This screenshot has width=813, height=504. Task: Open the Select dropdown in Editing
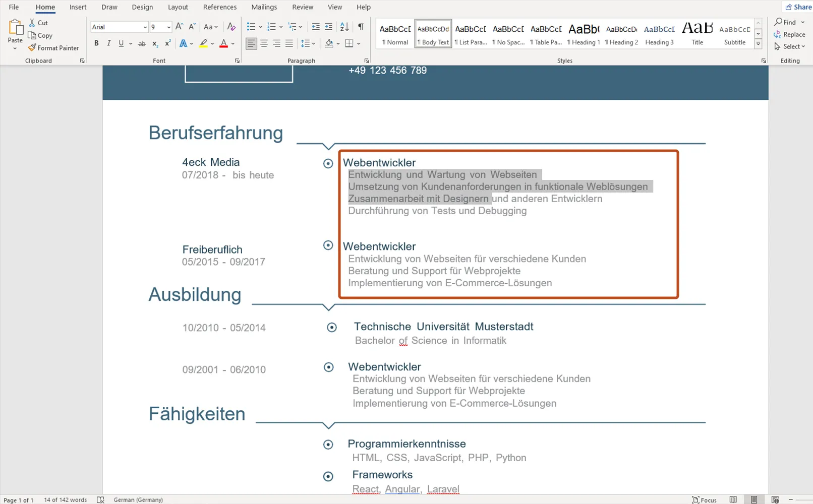tap(790, 46)
